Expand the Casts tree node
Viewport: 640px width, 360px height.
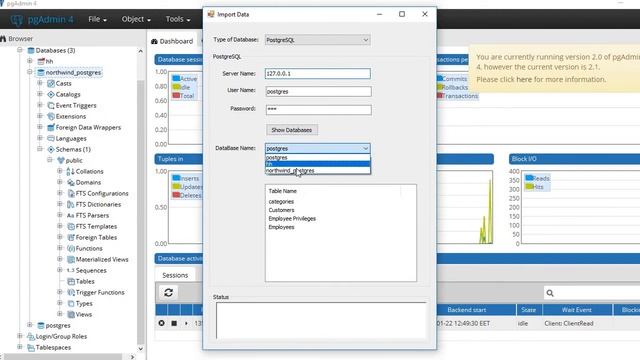tap(40, 83)
